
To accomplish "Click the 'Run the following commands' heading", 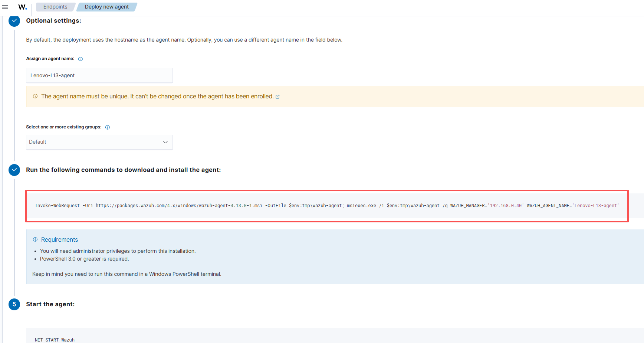I will tap(124, 170).
